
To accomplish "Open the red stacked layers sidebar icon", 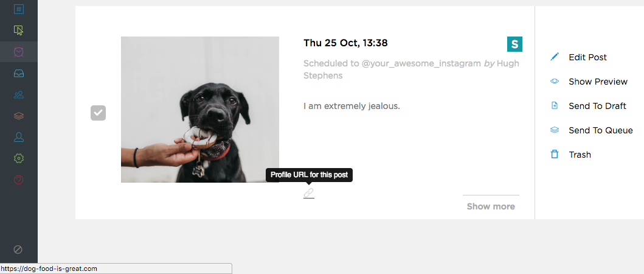I will click(x=18, y=116).
